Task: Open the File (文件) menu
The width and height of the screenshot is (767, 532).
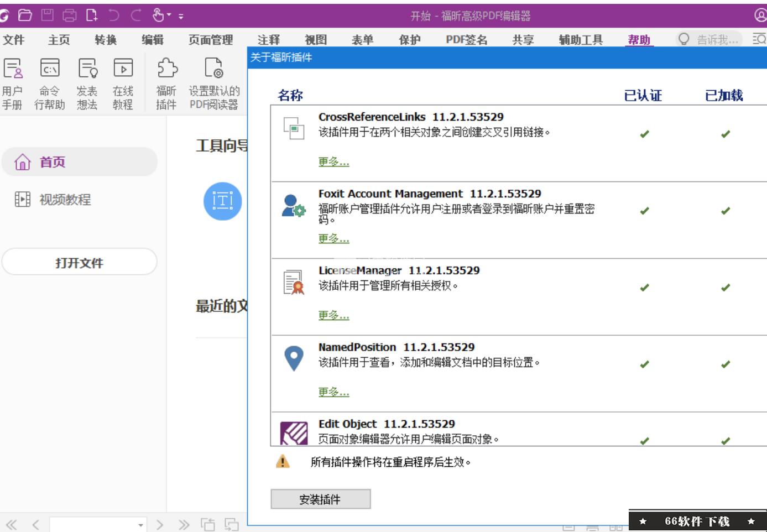Action: tap(14, 40)
